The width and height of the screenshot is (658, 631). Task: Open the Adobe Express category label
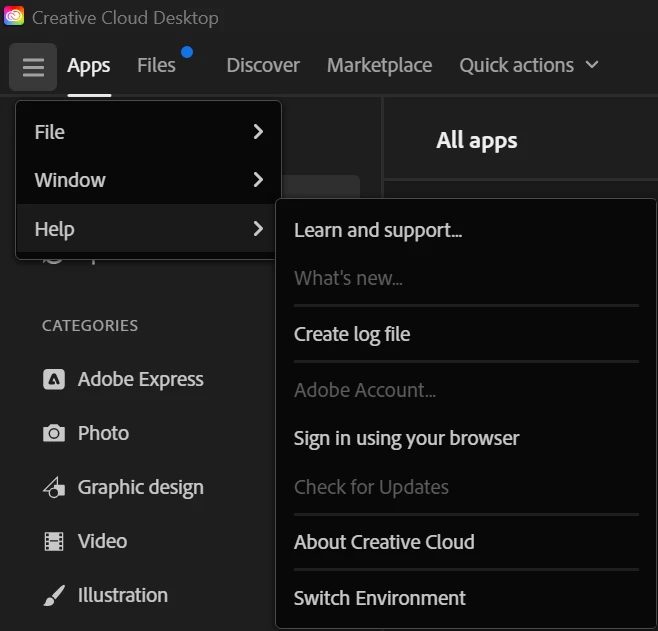(141, 379)
